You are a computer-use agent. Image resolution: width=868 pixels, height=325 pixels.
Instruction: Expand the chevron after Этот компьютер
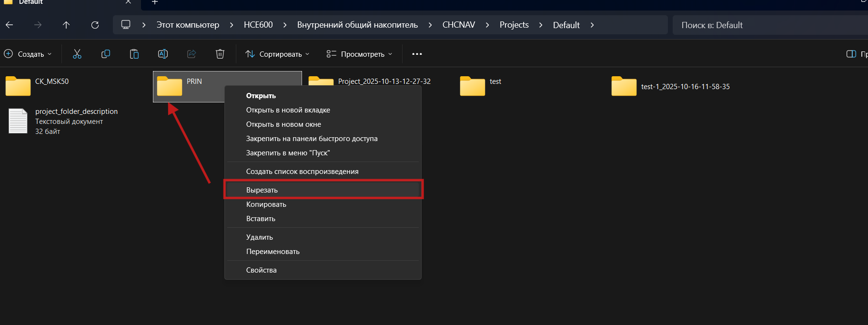(x=232, y=25)
